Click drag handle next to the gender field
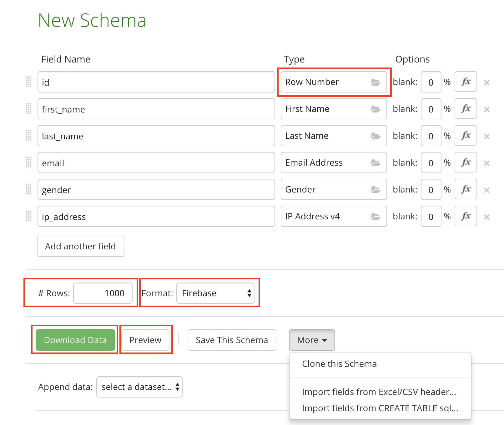Screen dimensions: 504x425 tap(29, 189)
